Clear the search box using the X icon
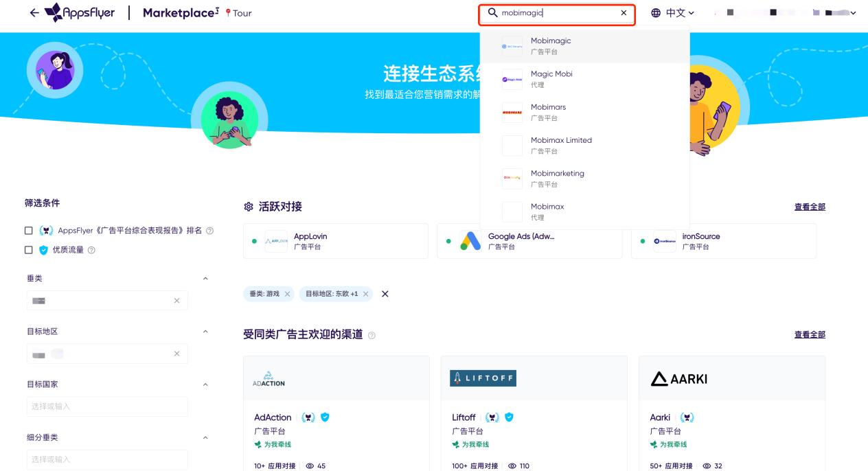The height and width of the screenshot is (471, 868). click(x=624, y=12)
